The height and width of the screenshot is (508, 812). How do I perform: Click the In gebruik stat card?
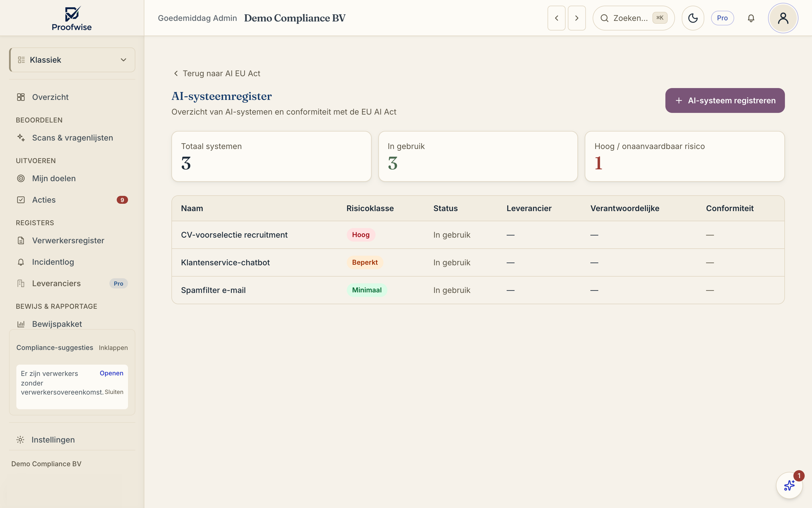(x=478, y=157)
